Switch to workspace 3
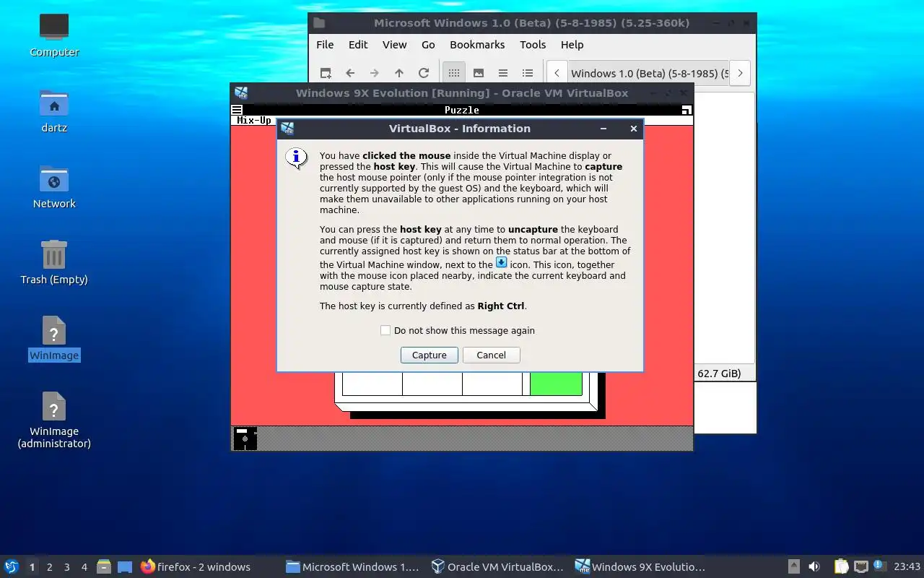924x578 pixels. (67, 567)
